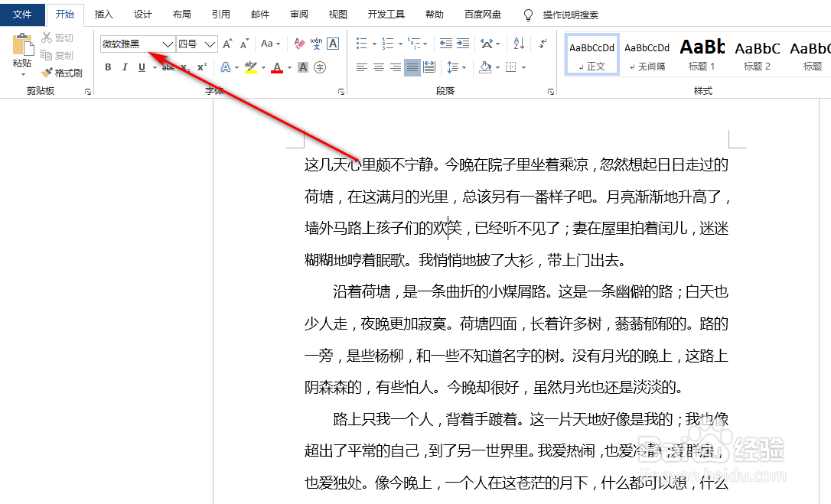Open the Paragraph dialog launcher

(x=551, y=92)
